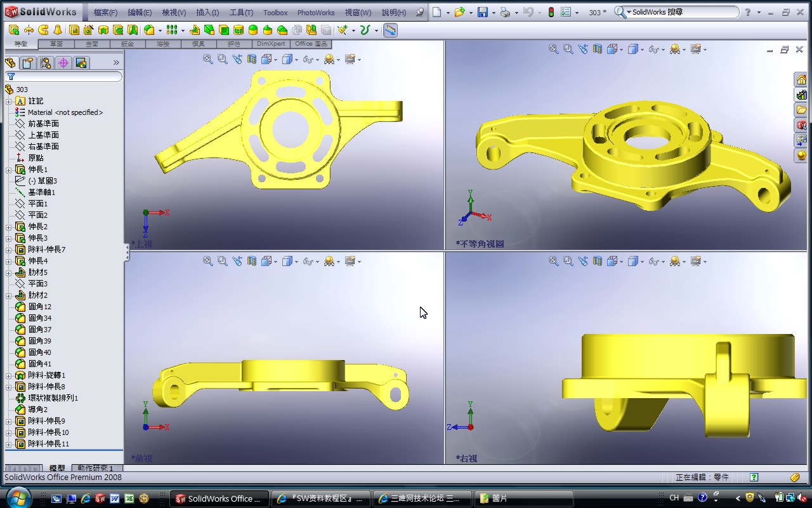The image size is (812, 508).
Task: Open SolidWorks Resources home icon in task pane
Action: tap(801, 79)
